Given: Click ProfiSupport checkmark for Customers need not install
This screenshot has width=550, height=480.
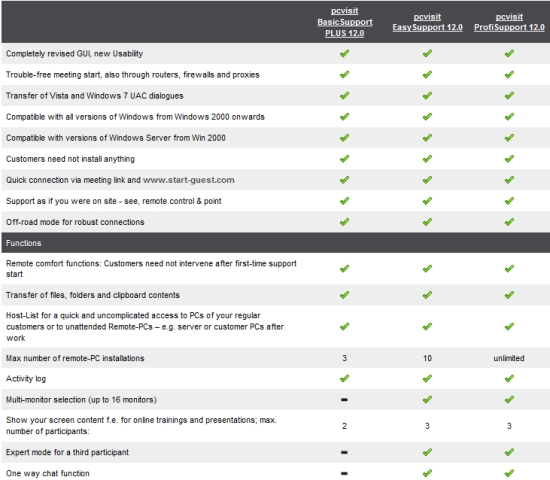Looking at the screenshot, I should pos(509,159).
